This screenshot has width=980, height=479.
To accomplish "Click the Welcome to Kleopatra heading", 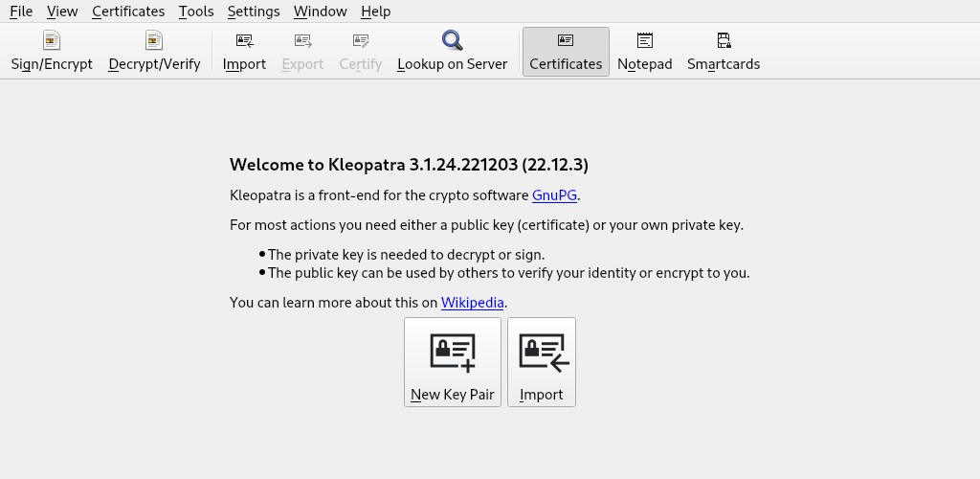I will point(409,165).
